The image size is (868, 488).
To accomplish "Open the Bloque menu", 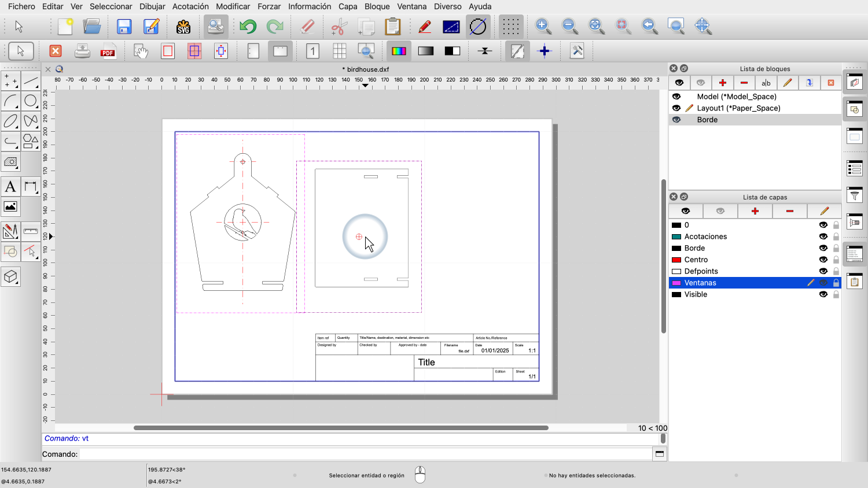I will pyautogui.click(x=377, y=6).
